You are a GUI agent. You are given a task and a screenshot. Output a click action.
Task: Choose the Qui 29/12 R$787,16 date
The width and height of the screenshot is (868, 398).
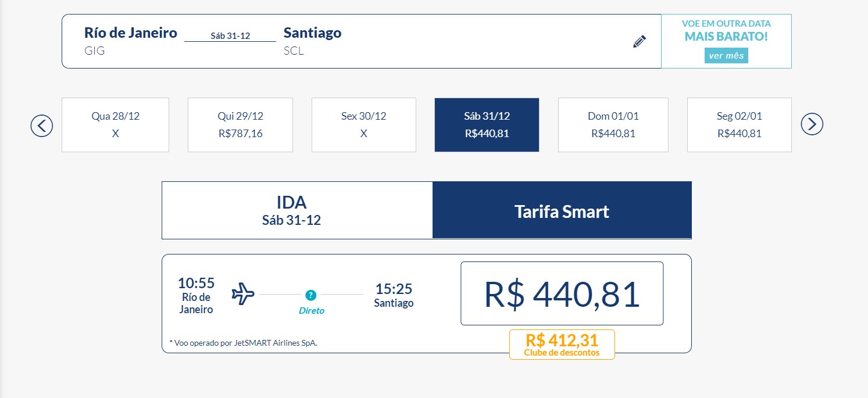coord(240,125)
